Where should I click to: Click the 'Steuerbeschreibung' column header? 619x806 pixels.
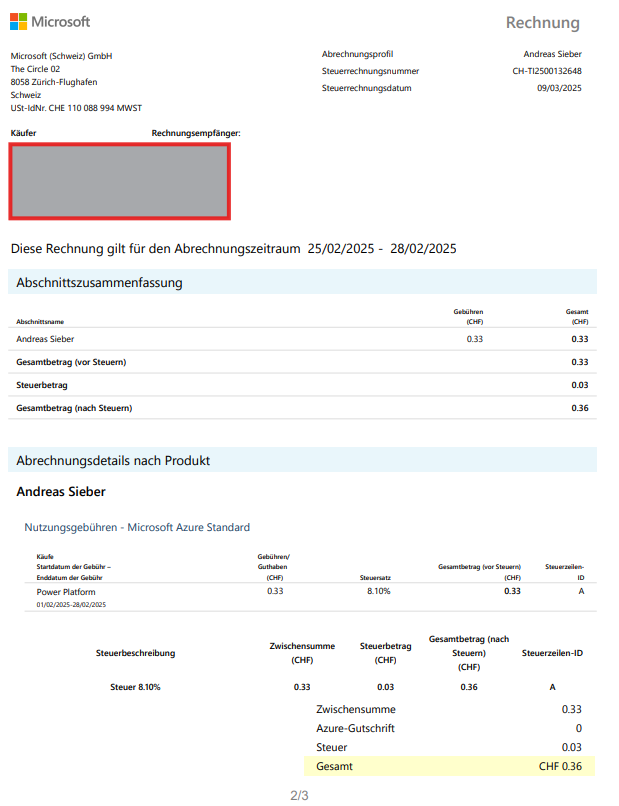coord(136,653)
